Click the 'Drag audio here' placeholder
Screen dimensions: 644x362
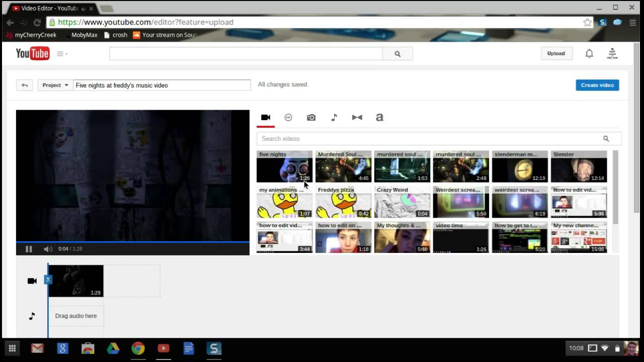pos(76,316)
